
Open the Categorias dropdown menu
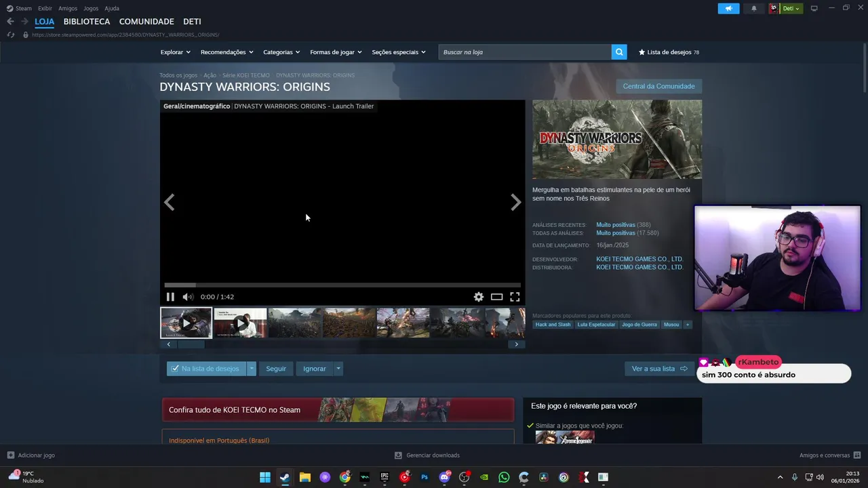pyautogui.click(x=281, y=52)
